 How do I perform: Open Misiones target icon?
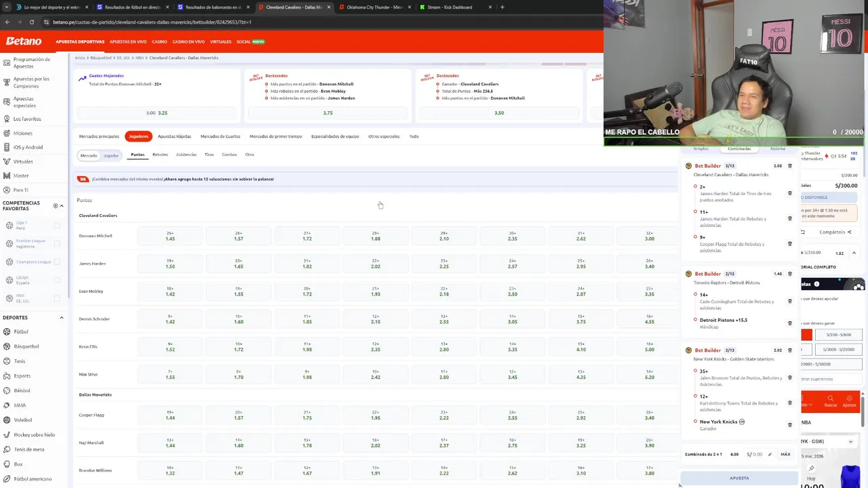click(x=7, y=133)
